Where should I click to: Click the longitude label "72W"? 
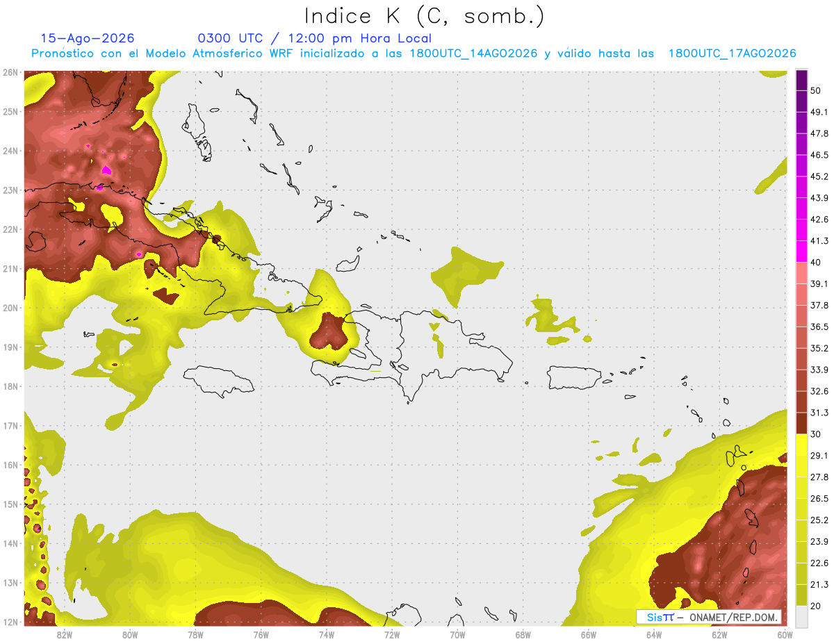point(392,635)
